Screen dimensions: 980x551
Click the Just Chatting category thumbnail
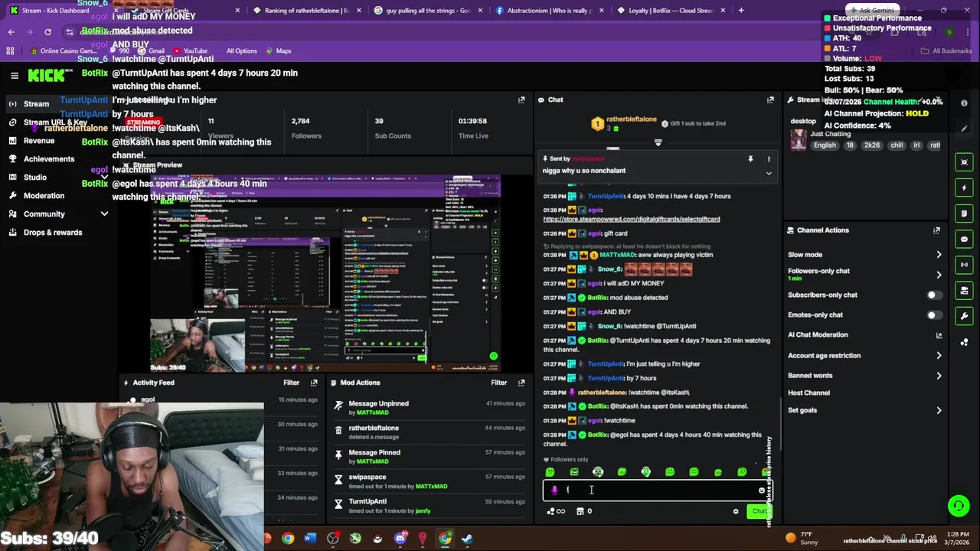799,139
